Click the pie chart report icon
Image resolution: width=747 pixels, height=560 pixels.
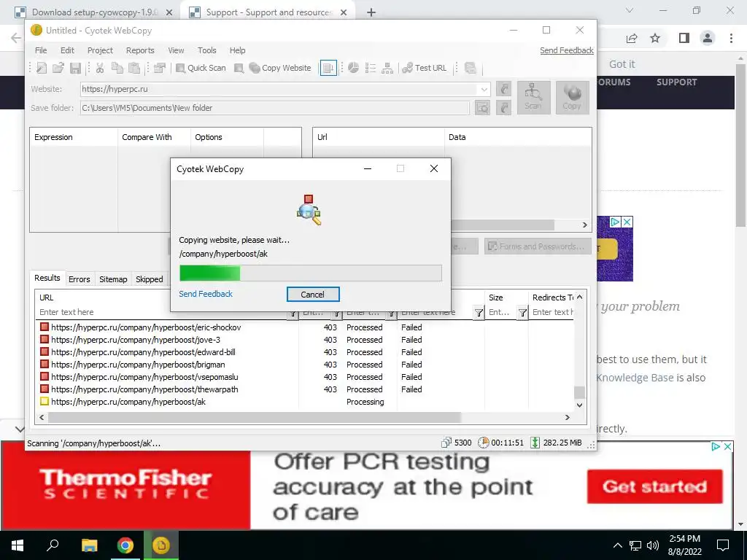click(x=353, y=68)
